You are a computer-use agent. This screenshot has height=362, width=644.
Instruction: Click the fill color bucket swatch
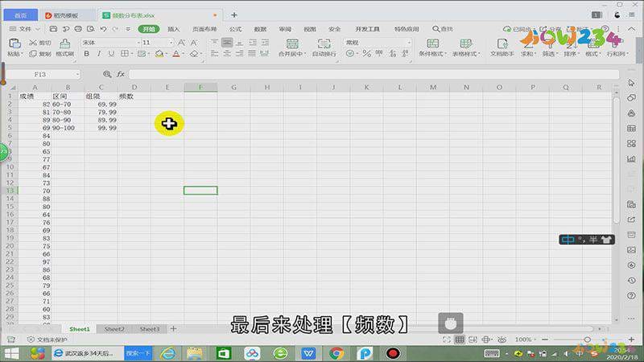point(159,54)
